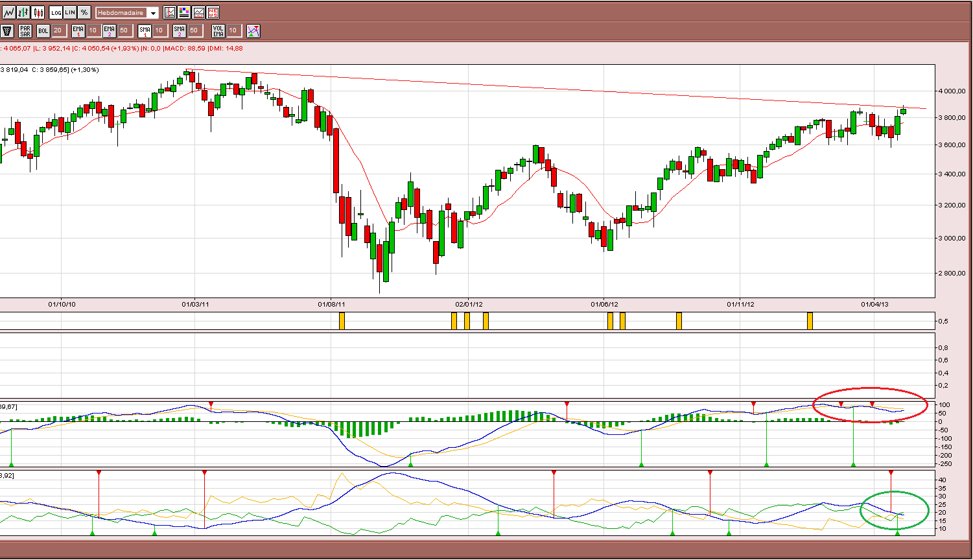Screen dimensions: 973x560
Task: Edit the Bollinger period field showing 20
Action: [59, 30]
